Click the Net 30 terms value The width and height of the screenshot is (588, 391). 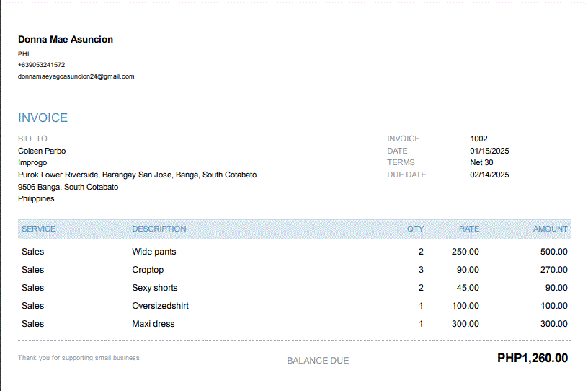tap(481, 163)
